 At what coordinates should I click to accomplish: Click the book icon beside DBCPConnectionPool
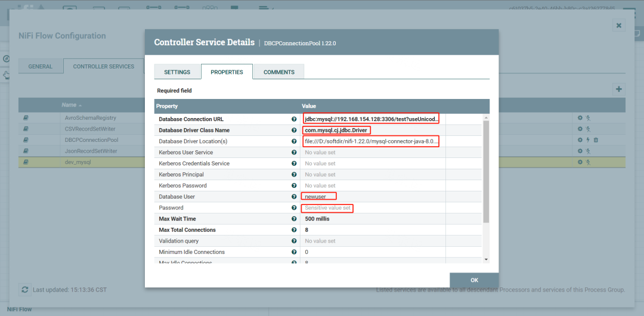[x=26, y=140]
